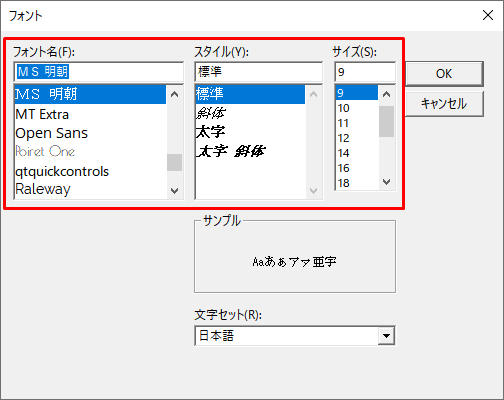Choose Open Sans from font list
The width and height of the screenshot is (504, 400).
pos(90,133)
